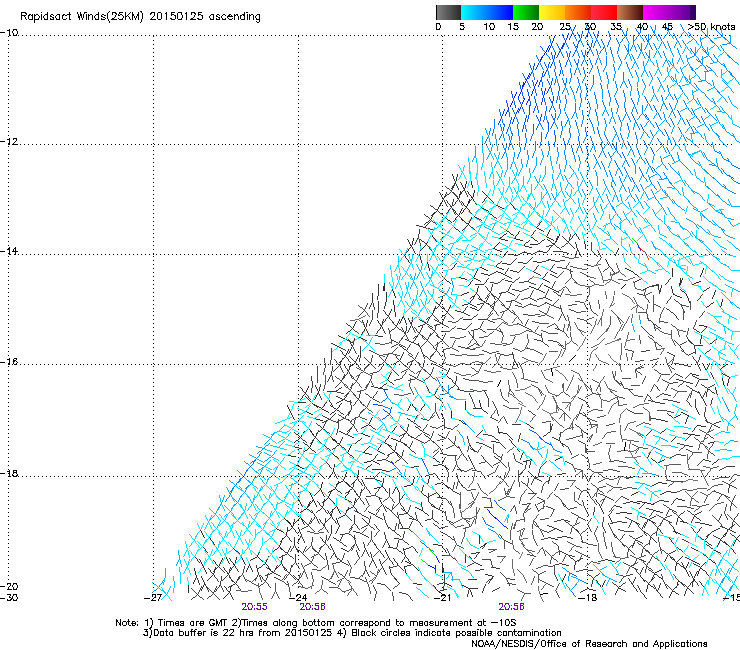Click the '20:56' time label beside 20:55

pyautogui.click(x=312, y=607)
